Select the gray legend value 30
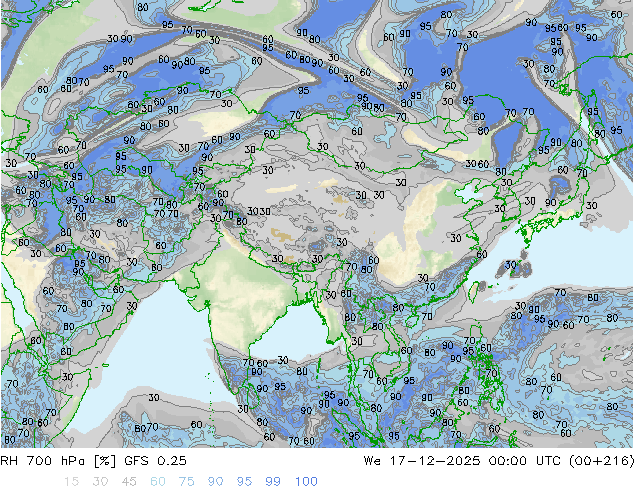This screenshot has height=490, width=634. click(x=100, y=482)
